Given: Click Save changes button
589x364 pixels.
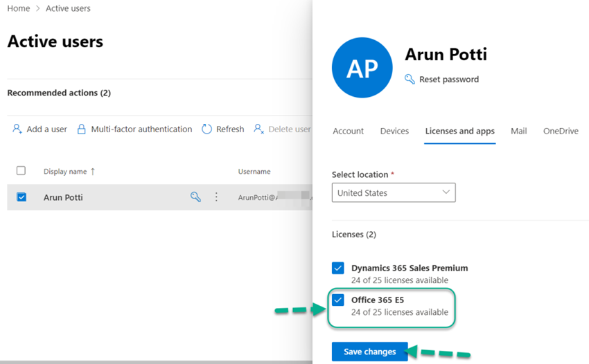Looking at the screenshot, I should [x=369, y=352].
